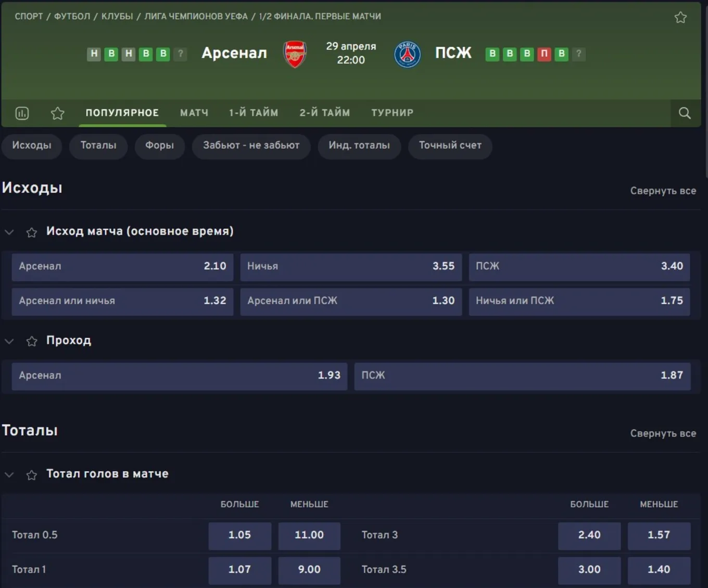708x588 pixels.
Task: Bet on Ничья at 3.55
Action: [x=351, y=267]
